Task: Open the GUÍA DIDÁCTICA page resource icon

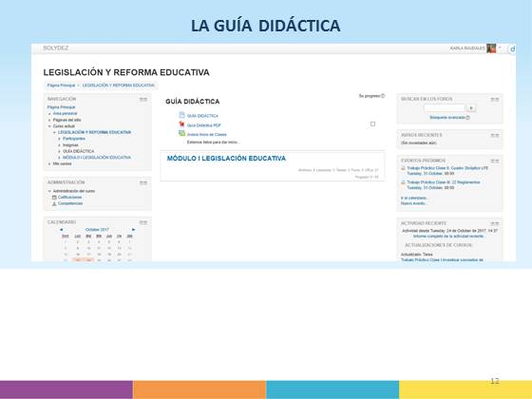Action: click(181, 115)
